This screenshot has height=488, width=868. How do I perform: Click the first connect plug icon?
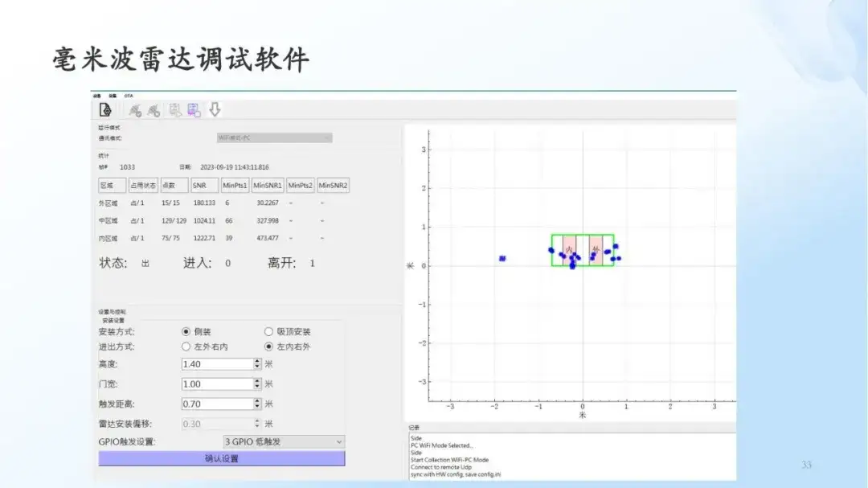[135, 110]
